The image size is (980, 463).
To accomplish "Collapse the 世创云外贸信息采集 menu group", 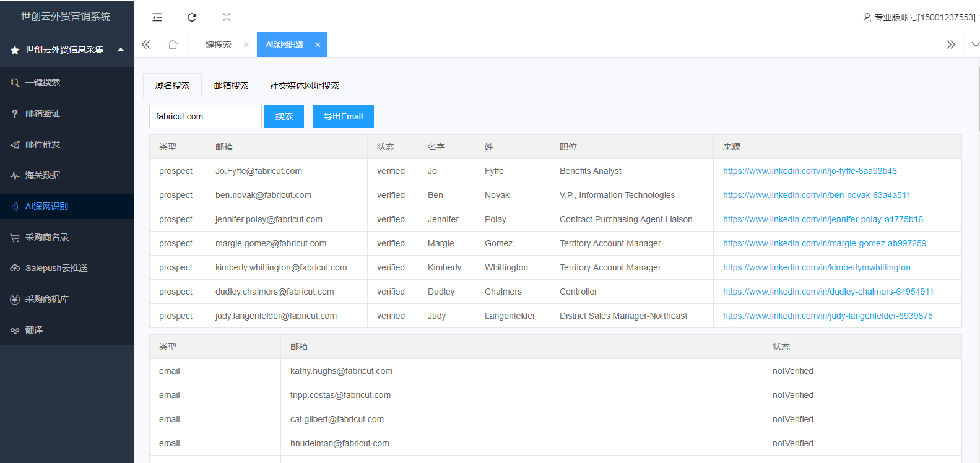I will click(x=121, y=50).
